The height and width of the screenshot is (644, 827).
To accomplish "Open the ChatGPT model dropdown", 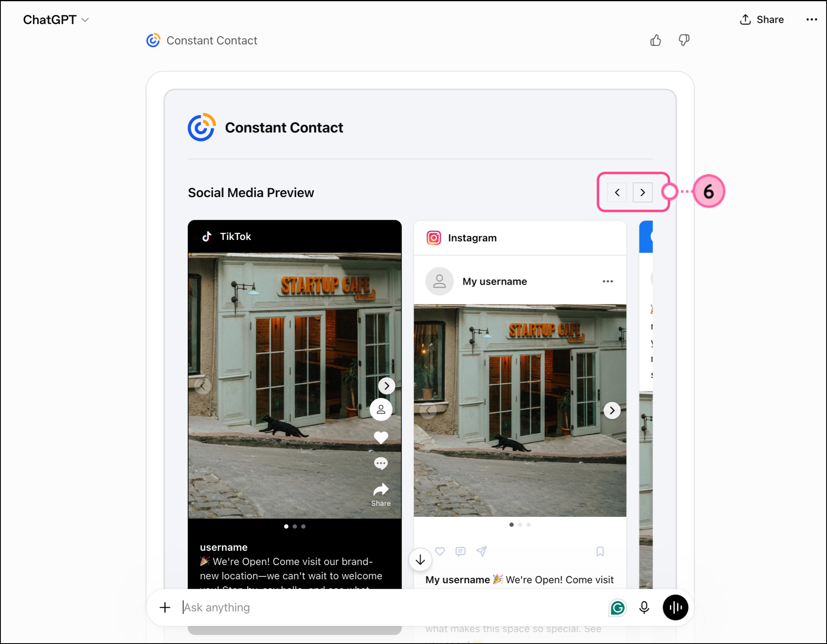I will pos(56,19).
